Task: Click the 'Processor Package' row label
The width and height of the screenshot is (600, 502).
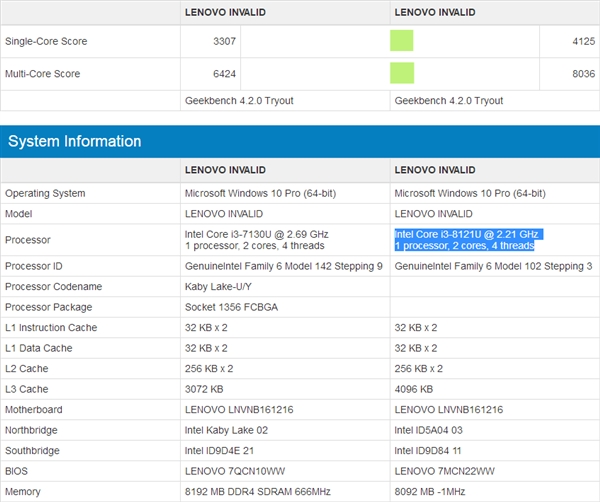Action: click(49, 307)
